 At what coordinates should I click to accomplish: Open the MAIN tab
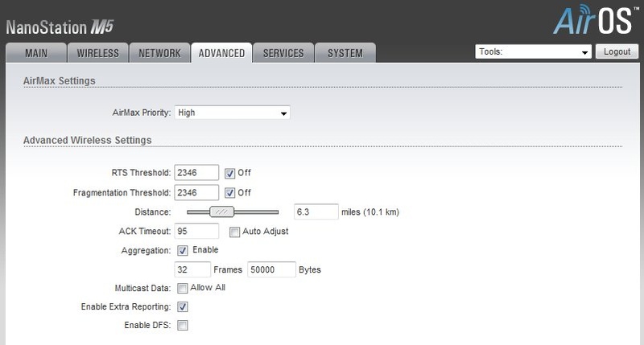tap(36, 53)
